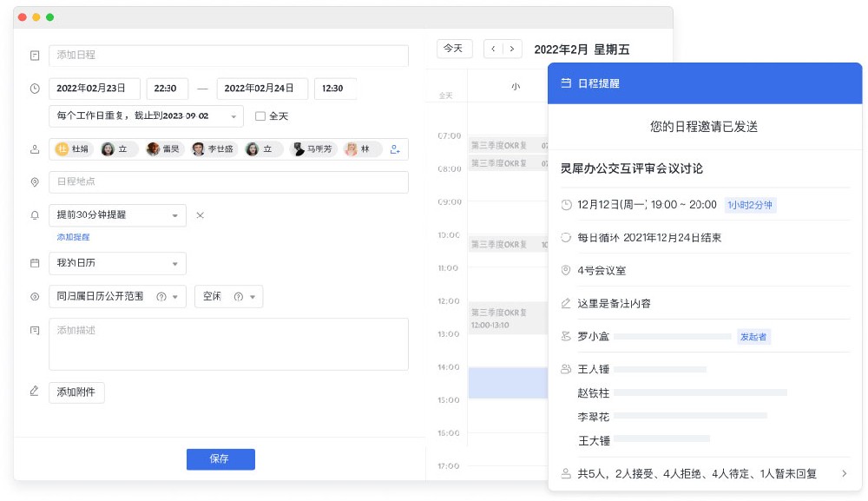
Task: Click 杜娟 participant avatar chip
Action: coord(72,149)
